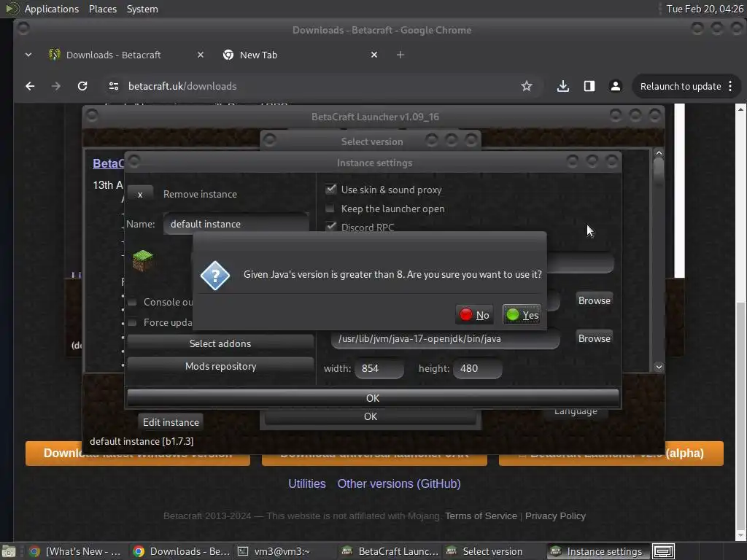Decline with the red No button
Image resolution: width=747 pixels, height=560 pixels.
click(474, 315)
